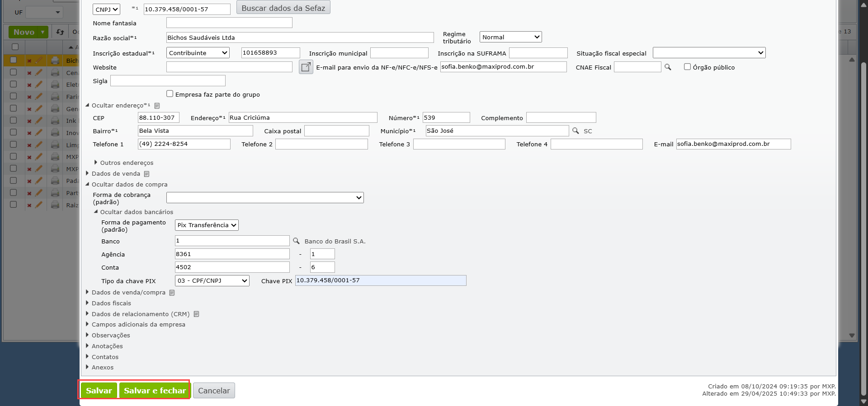Expand the Anexos section
Screen dimensions: 868x406
[x=103, y=368]
